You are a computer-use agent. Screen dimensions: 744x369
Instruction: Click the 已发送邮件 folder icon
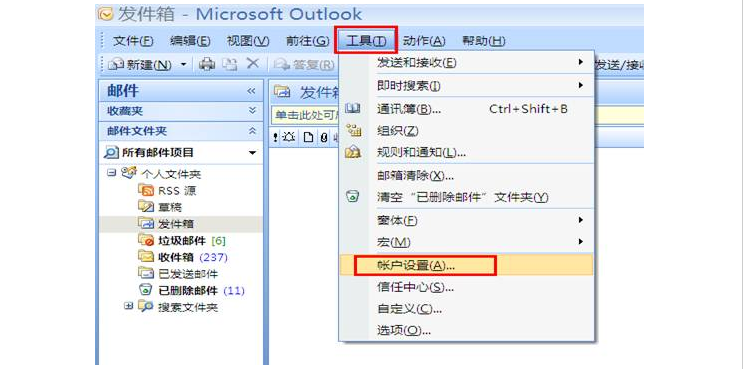tap(146, 273)
